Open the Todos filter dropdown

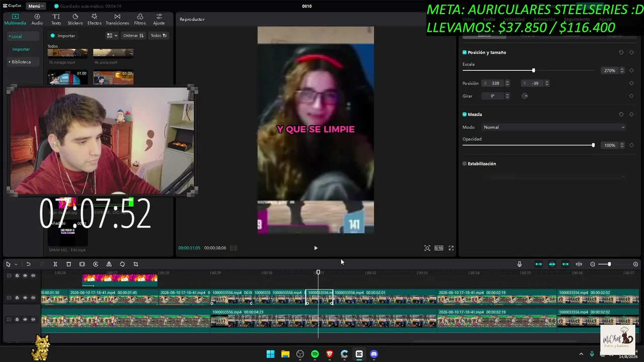158,36
